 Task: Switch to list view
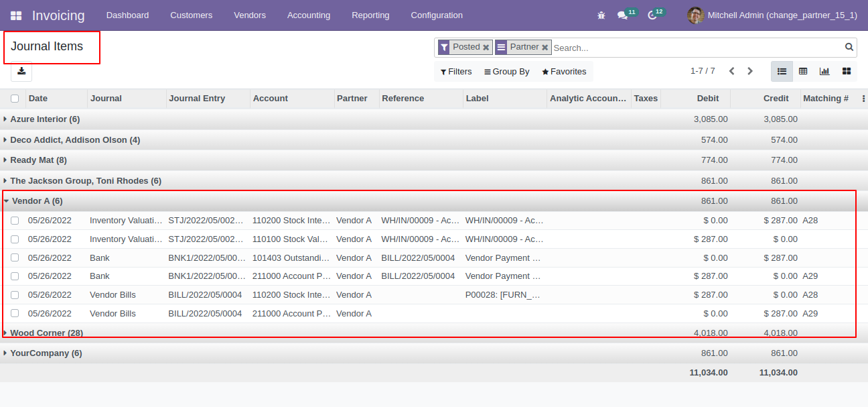click(782, 71)
